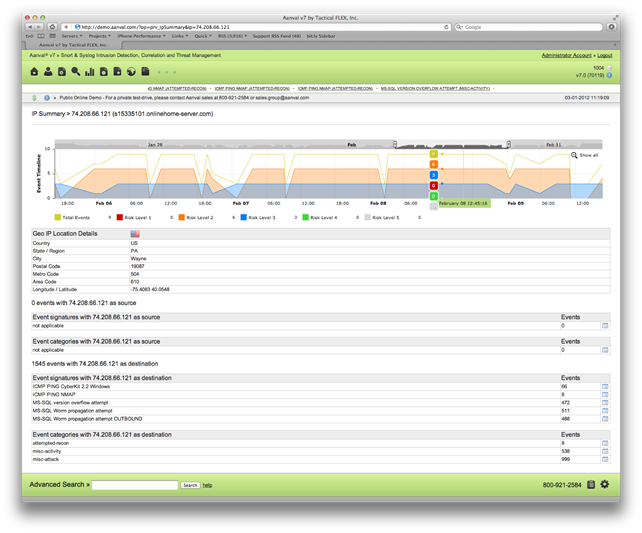Click the Home icon in Aanval toolbar
Screen dimensions: 642x533
[x=34, y=72]
